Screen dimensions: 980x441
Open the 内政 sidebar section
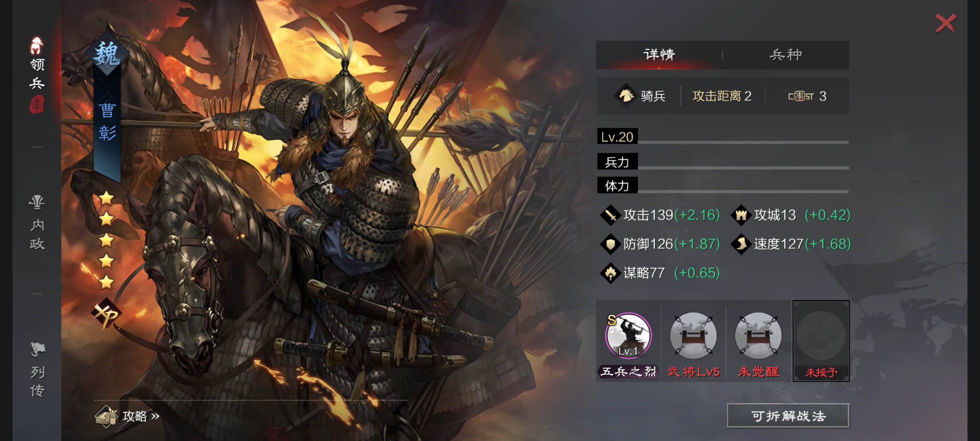click(37, 223)
